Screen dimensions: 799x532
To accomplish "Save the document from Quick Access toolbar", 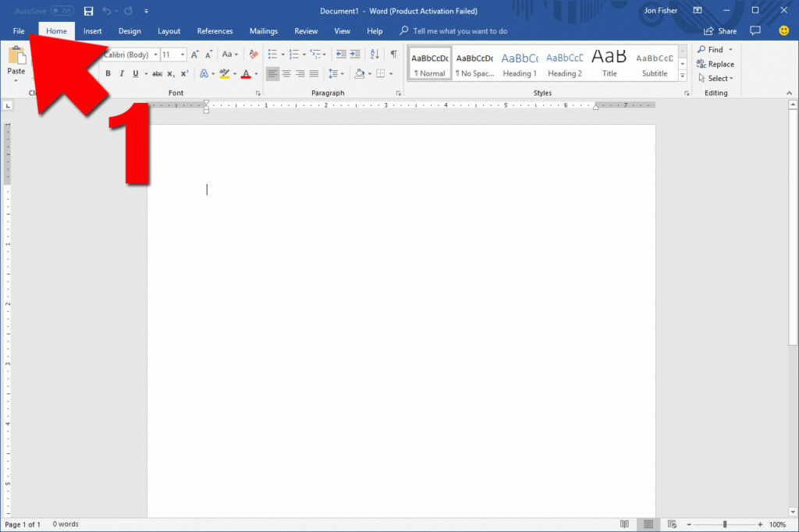I will [x=88, y=11].
